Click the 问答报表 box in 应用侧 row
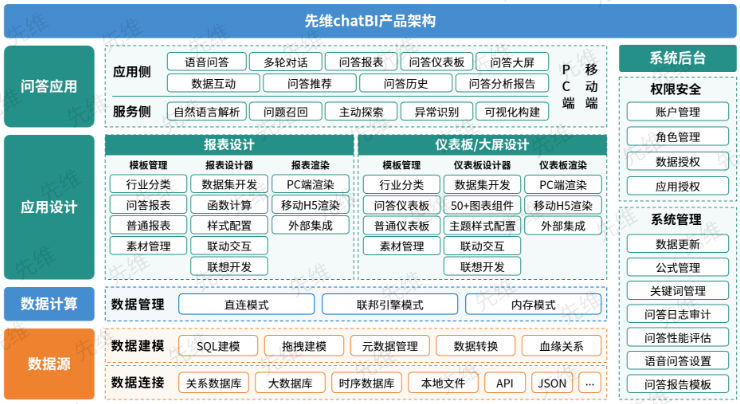 [x=361, y=62]
